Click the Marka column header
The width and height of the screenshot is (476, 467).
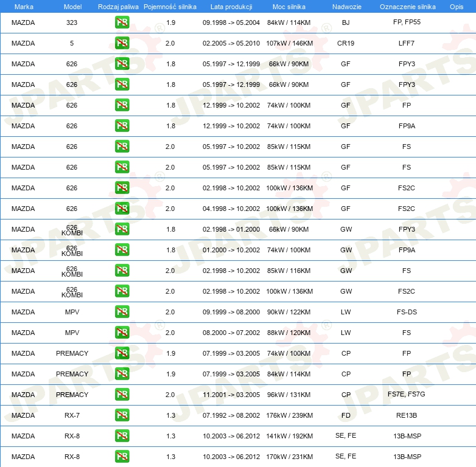point(24,7)
